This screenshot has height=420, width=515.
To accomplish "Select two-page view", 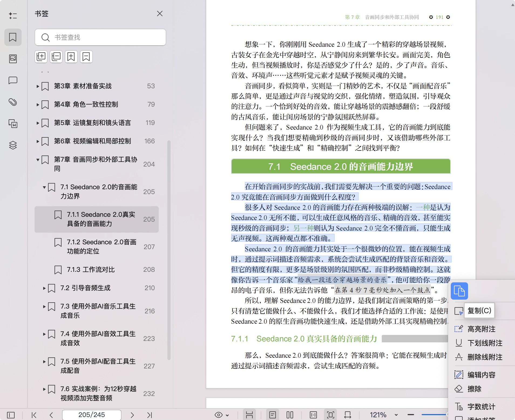I will tap(290, 415).
